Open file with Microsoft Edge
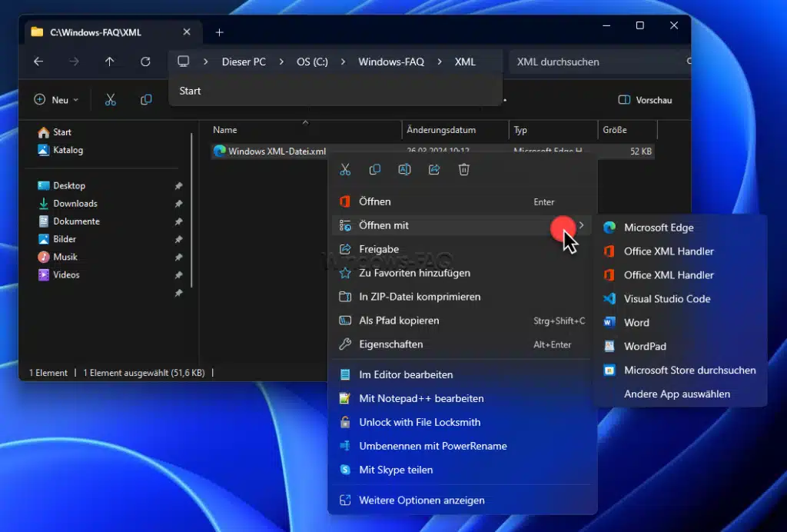This screenshot has width=787, height=532. (679, 228)
